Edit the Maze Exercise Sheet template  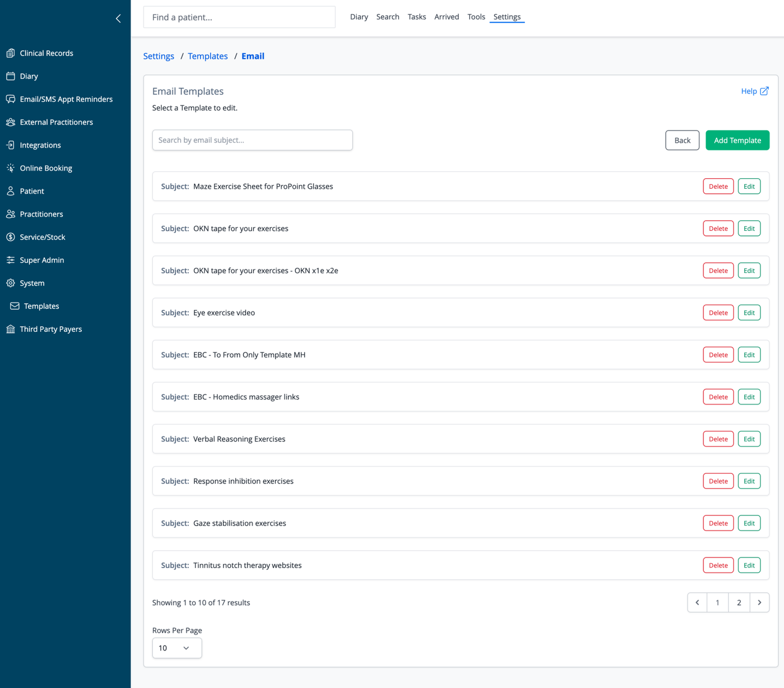[x=749, y=187]
